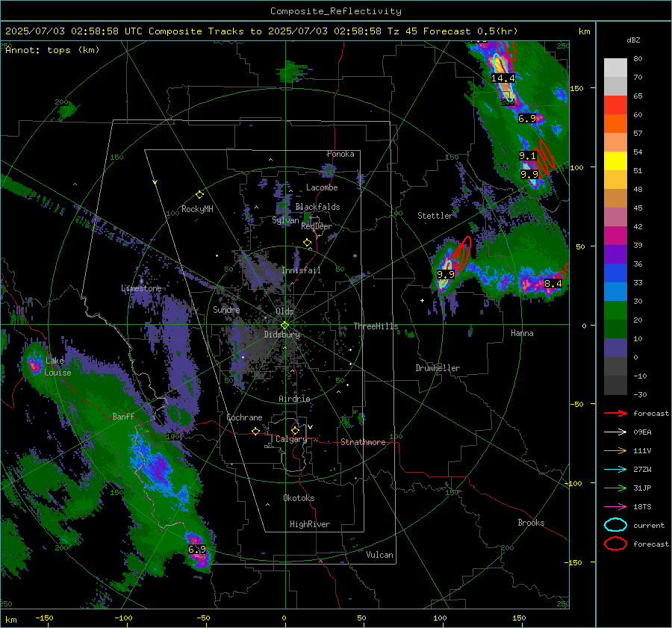Click the yellow radar site marker at Didsbury
Viewport: 672px width, 628px height.
pyautogui.click(x=284, y=326)
